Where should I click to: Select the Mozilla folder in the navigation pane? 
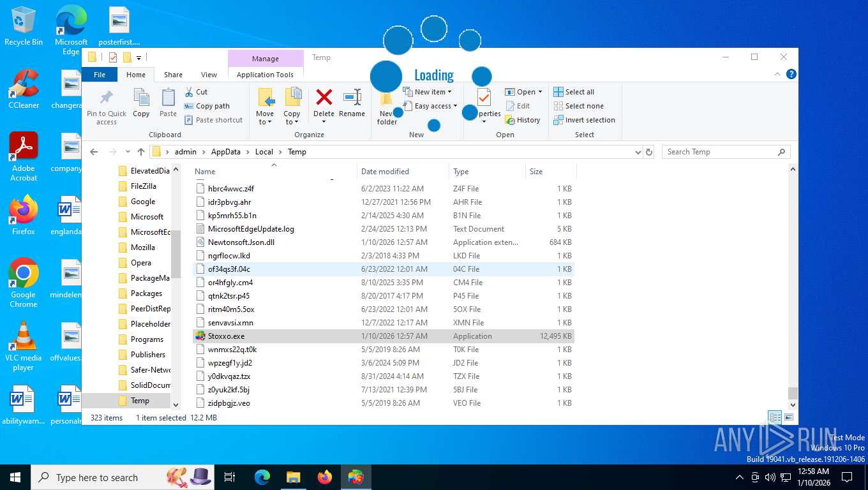[x=143, y=248]
